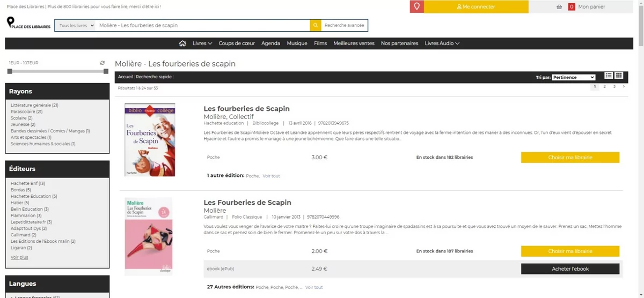The width and height of the screenshot is (644, 298).
Task: Filter by Parascolaire (21)
Action: [26, 111]
